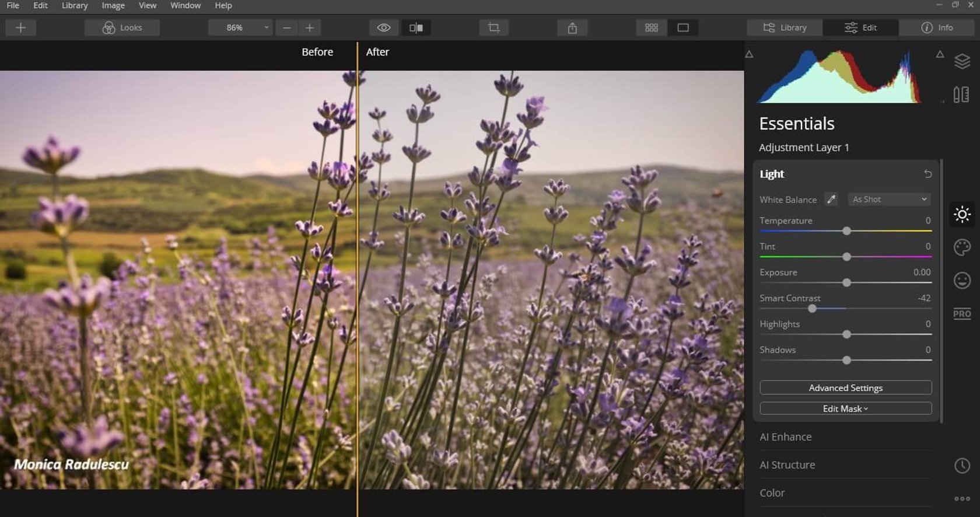Click the Before label
Image resolution: width=980 pixels, height=517 pixels.
point(317,52)
